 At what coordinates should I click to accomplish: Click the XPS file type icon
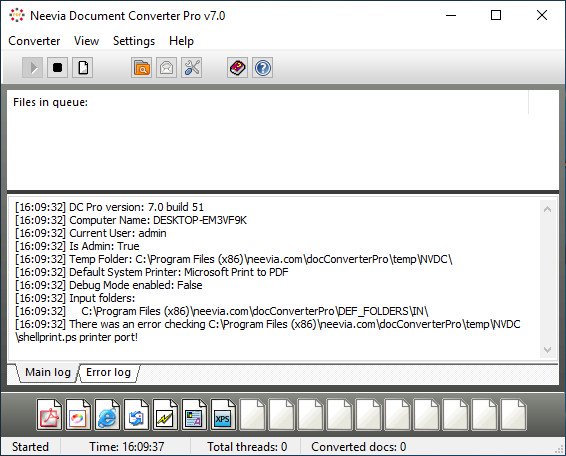(x=223, y=414)
